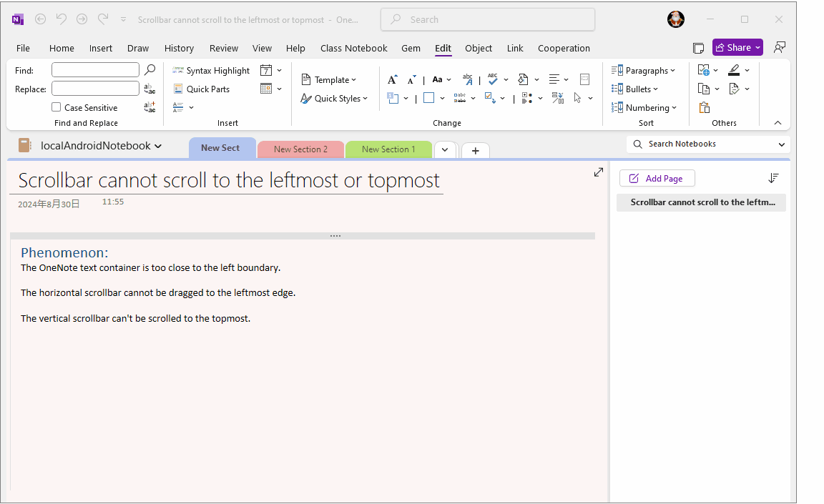Click the Replace icon beside Replace field
The width and height of the screenshot is (824, 504).
point(149,89)
